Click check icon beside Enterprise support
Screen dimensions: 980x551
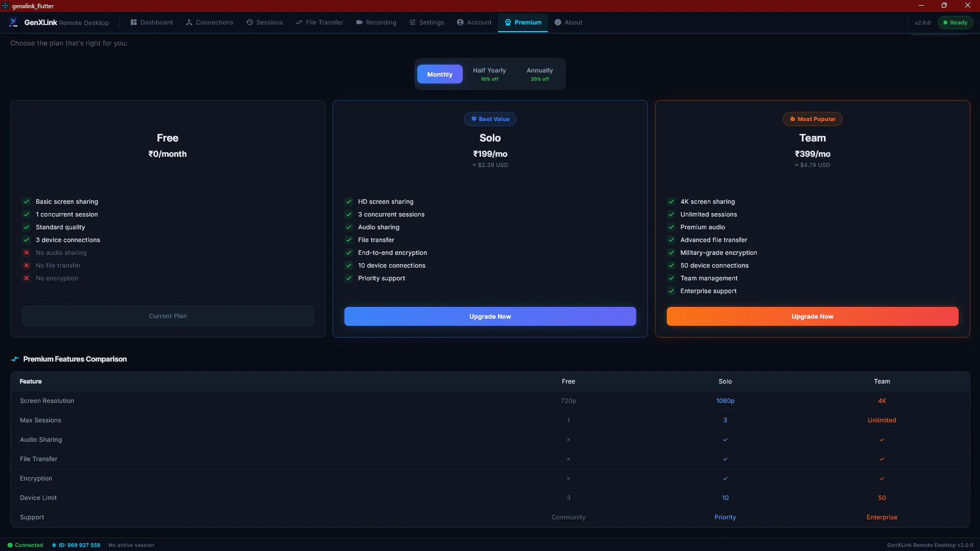[x=671, y=291]
